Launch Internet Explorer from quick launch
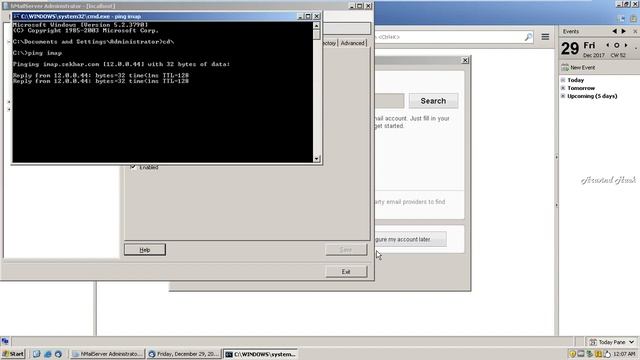Image resolution: width=640 pixels, height=360 pixels. click(x=47, y=354)
